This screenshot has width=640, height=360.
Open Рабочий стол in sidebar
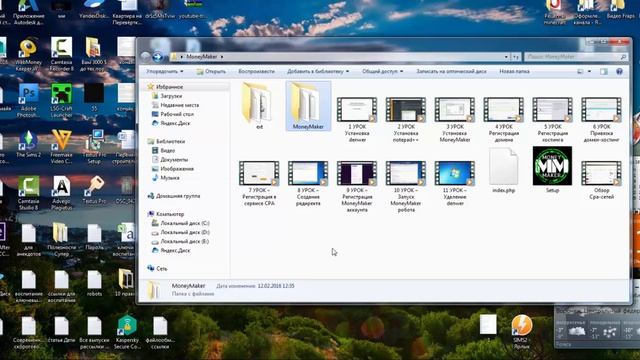point(177,114)
